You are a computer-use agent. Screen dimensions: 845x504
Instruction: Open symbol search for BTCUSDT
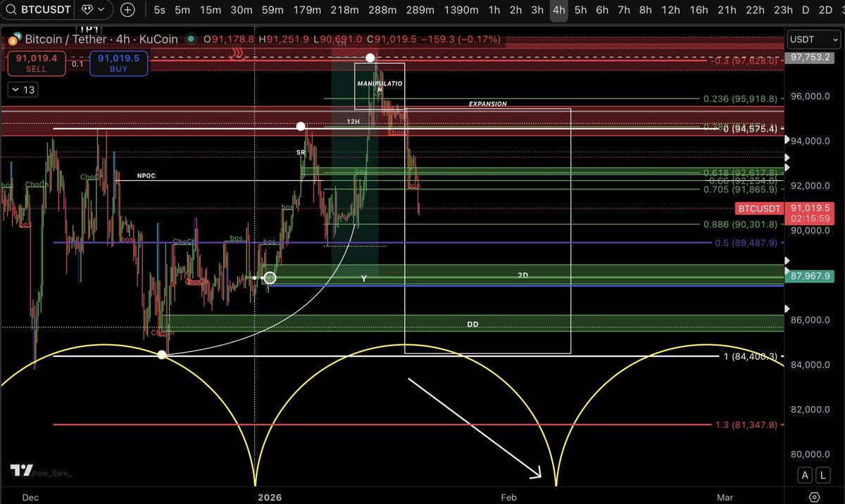click(38, 11)
